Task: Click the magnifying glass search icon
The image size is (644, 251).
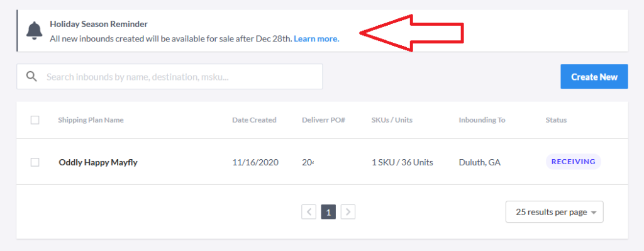Action: pos(31,76)
